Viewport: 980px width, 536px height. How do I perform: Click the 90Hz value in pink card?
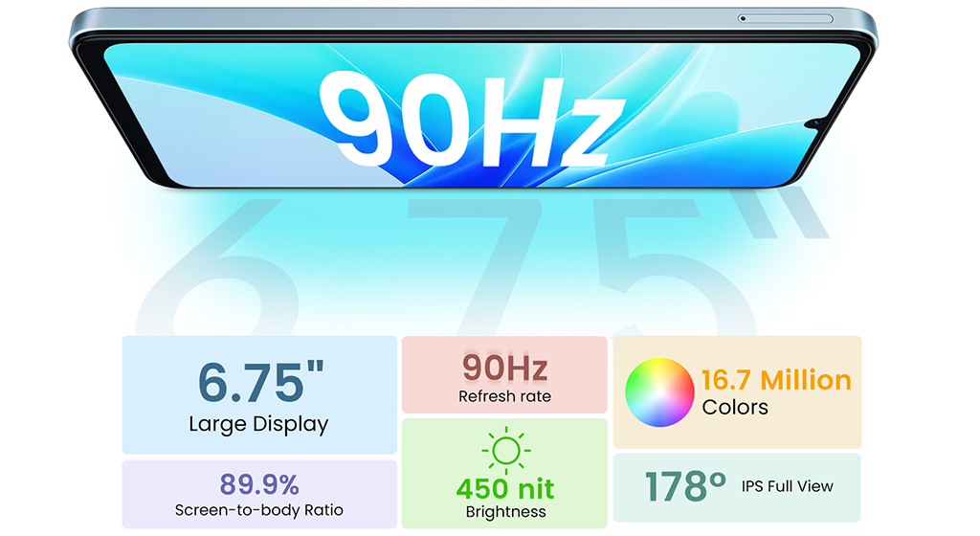click(x=504, y=367)
